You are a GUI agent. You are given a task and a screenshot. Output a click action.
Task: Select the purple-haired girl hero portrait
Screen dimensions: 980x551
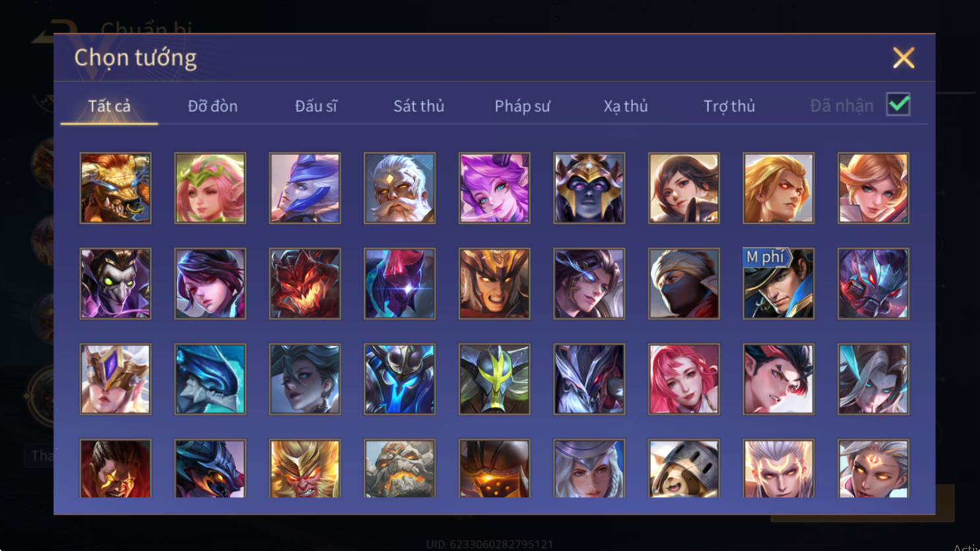tap(494, 188)
